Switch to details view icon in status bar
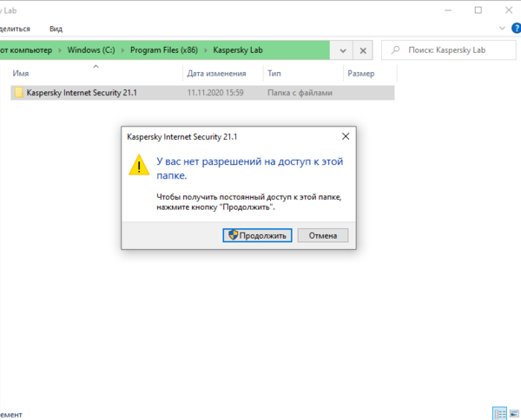 [499, 413]
